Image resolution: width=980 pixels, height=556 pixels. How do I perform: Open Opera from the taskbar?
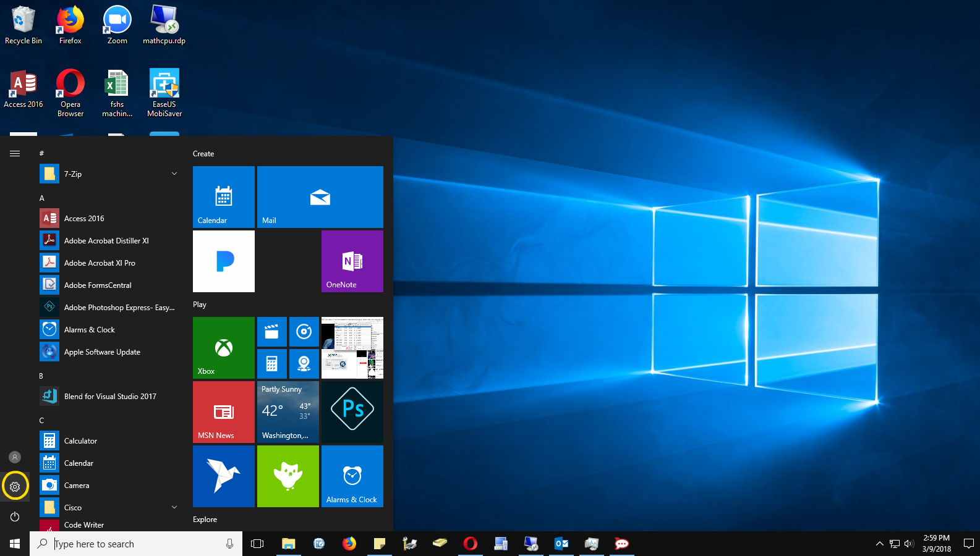coord(471,544)
